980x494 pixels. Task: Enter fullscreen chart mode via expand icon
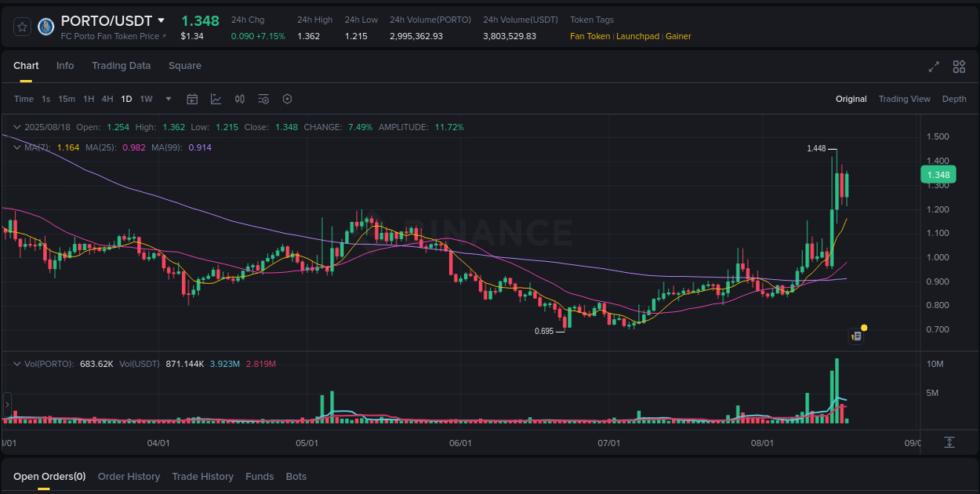[x=933, y=67]
